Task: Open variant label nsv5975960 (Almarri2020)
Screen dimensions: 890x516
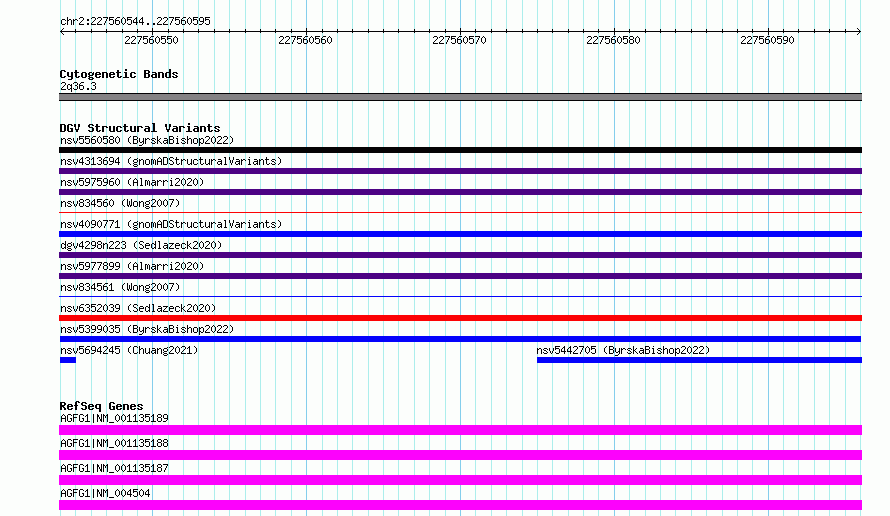Action: click(132, 182)
